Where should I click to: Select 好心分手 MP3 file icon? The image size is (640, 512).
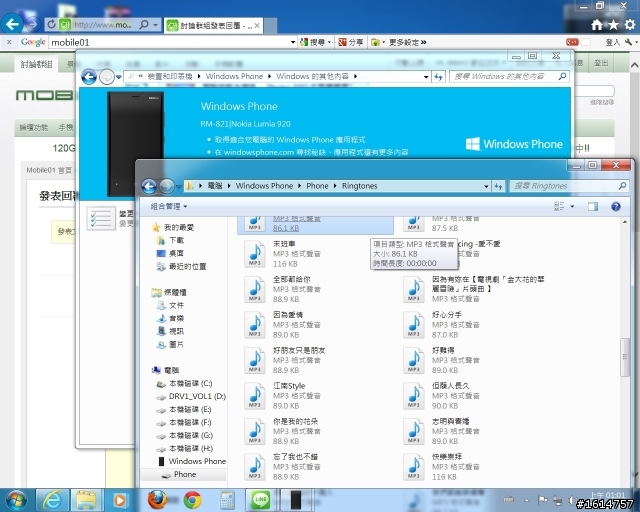(413, 325)
